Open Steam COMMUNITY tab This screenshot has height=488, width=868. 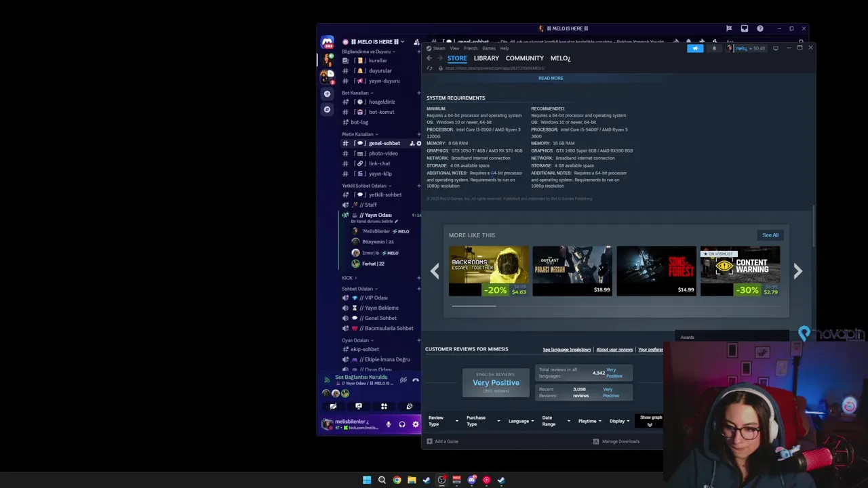(x=524, y=58)
